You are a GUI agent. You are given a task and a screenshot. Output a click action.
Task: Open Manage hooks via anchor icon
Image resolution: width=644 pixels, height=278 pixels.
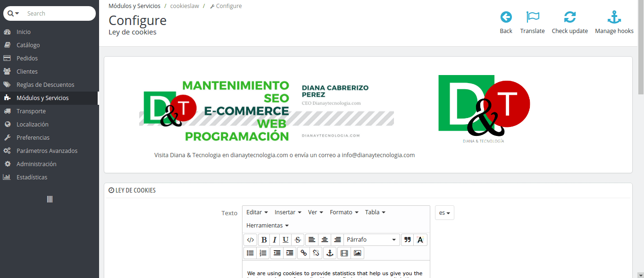[614, 17]
